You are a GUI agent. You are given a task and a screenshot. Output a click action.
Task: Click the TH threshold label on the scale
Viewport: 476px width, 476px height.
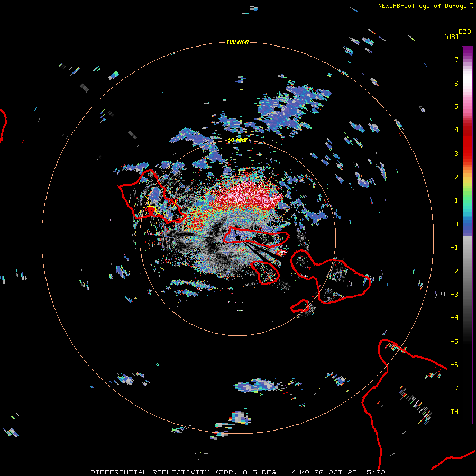point(454,412)
